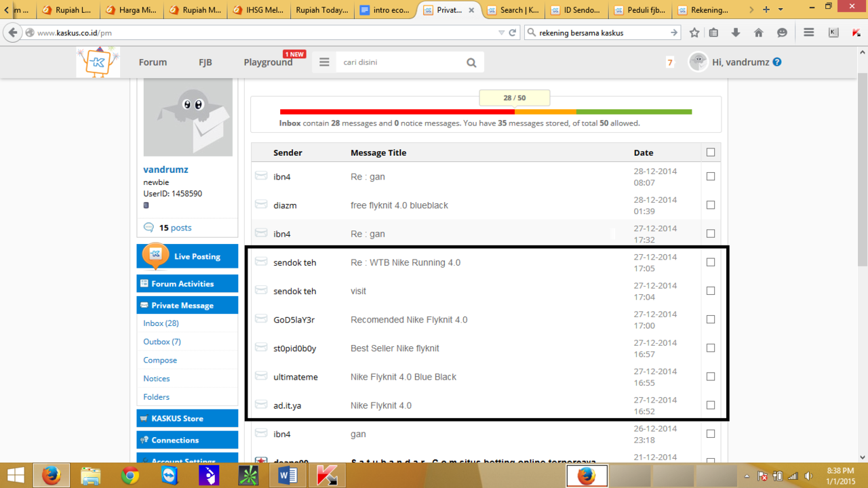Open the Playground navigation item
Viewport: 868px width, 488px height.
click(x=268, y=62)
